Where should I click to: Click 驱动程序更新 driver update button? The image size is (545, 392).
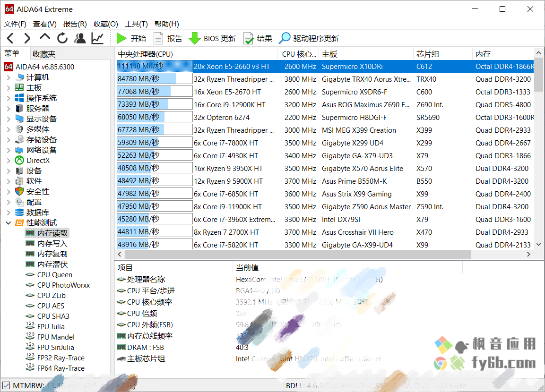309,38
